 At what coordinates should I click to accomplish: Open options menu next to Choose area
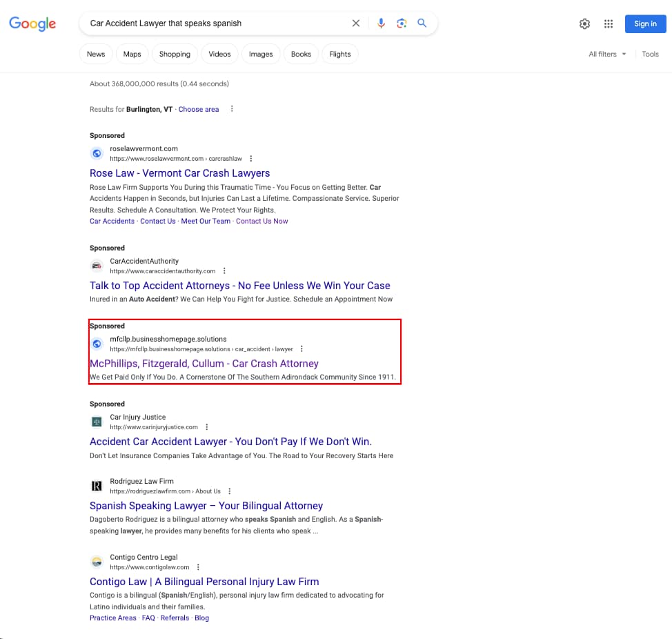232,109
